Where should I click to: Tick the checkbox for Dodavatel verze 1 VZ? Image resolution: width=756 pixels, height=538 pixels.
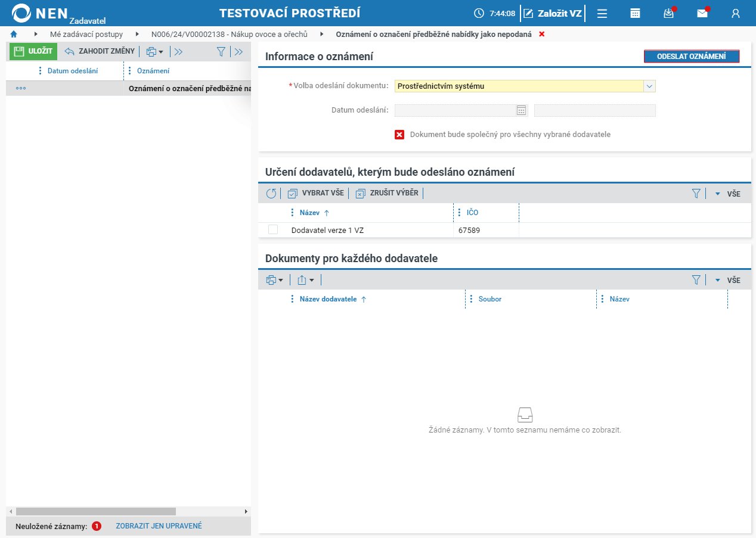273,229
